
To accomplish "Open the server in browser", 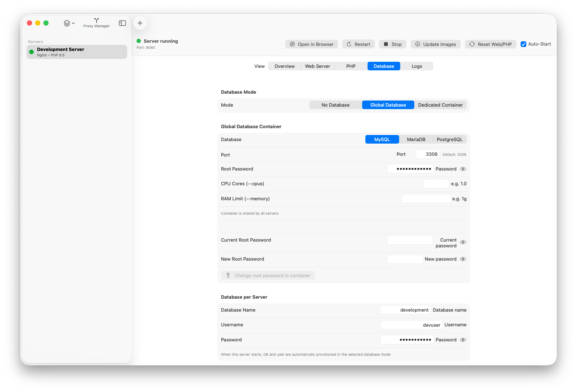I will pos(311,44).
